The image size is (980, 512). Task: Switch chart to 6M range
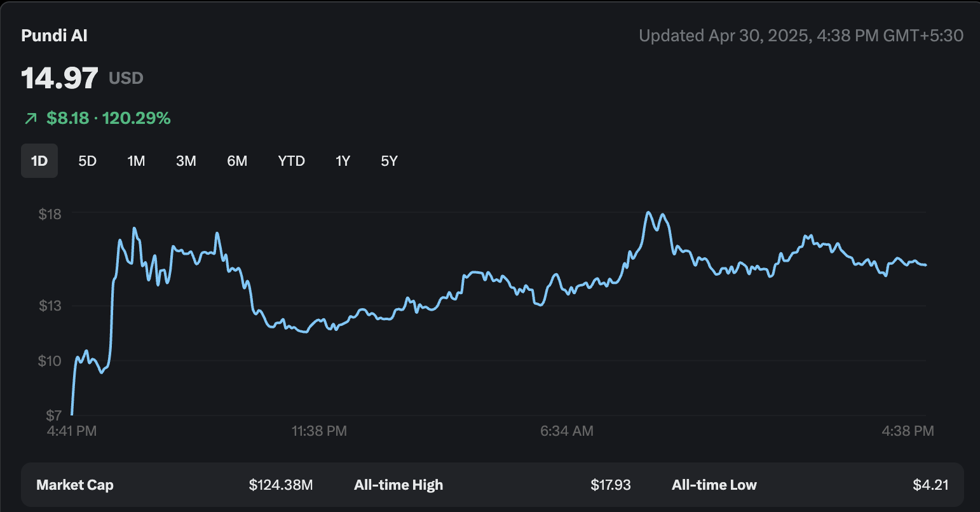(237, 161)
